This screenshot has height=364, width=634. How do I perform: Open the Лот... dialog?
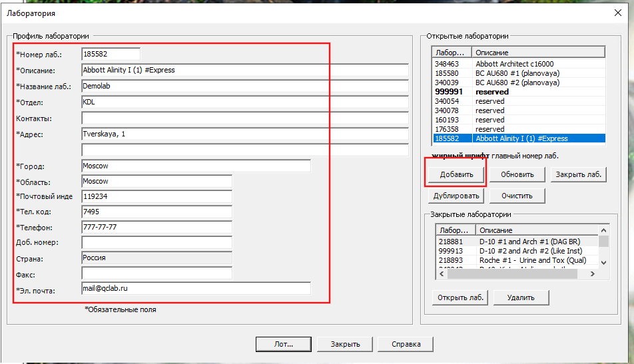coord(283,344)
